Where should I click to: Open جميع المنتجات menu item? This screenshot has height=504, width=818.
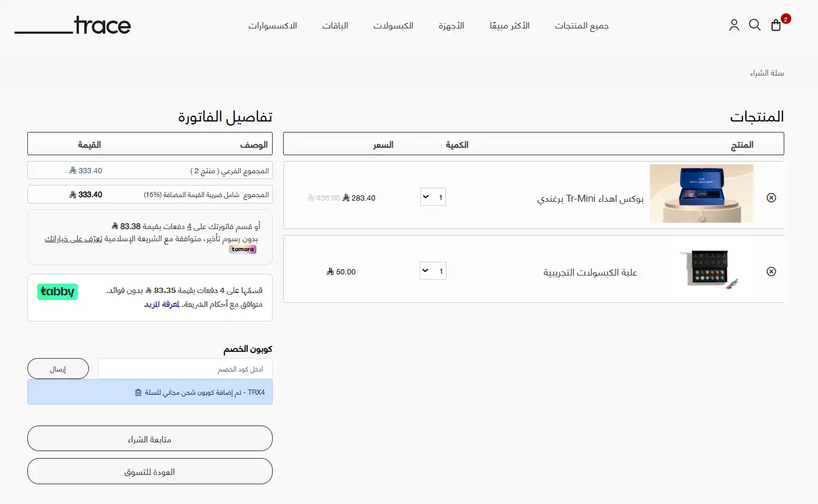pos(581,26)
